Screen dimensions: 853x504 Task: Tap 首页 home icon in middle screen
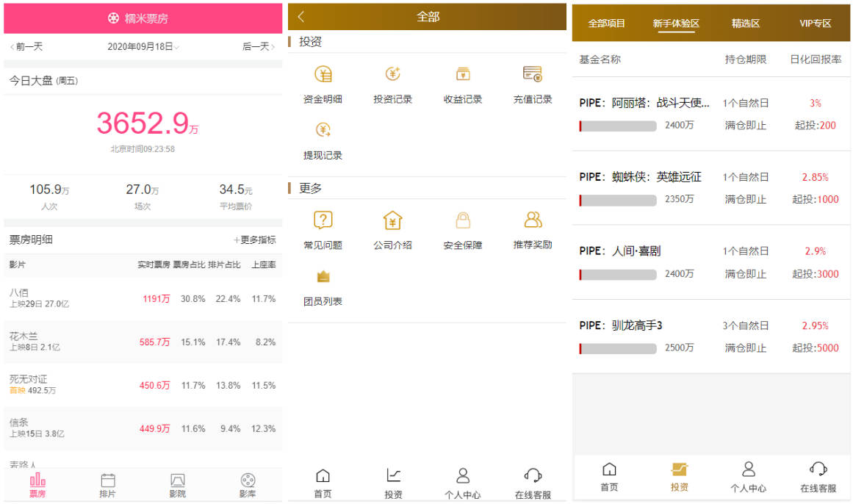click(x=323, y=475)
